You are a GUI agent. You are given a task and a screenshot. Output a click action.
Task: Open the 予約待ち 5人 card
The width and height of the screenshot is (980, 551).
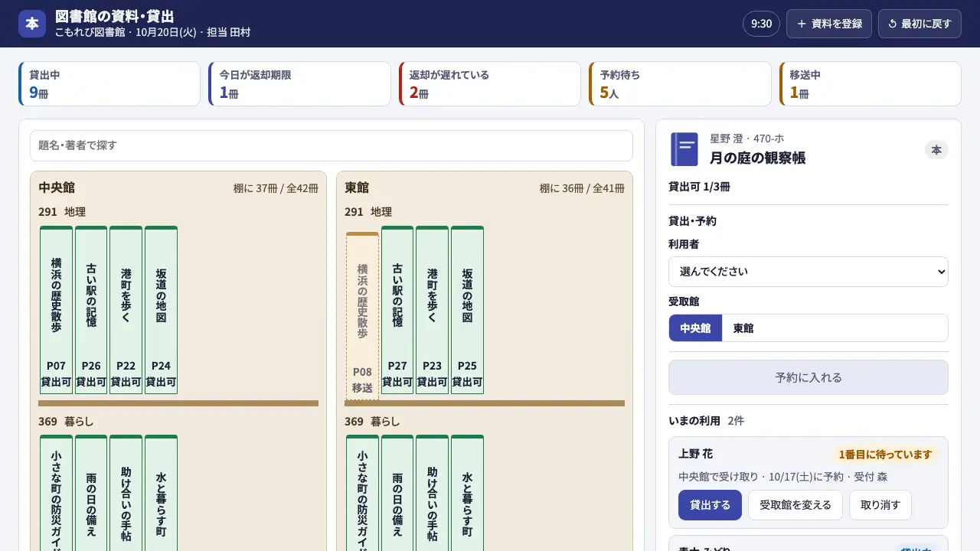[680, 84]
